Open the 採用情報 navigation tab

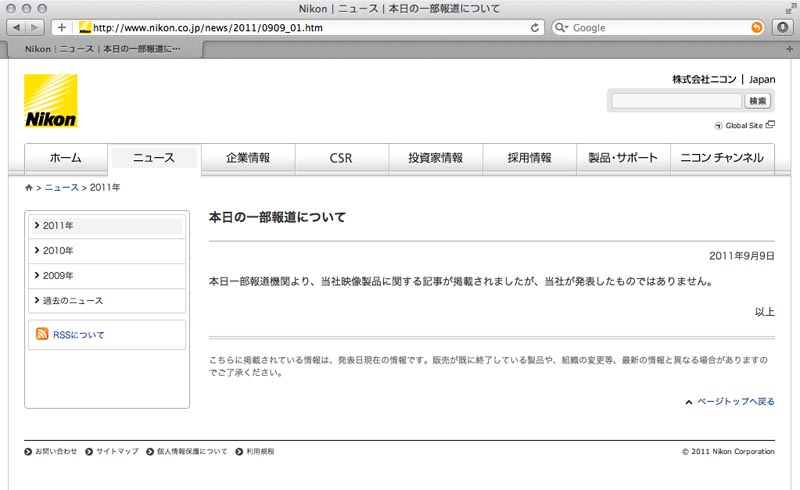pyautogui.click(x=529, y=158)
